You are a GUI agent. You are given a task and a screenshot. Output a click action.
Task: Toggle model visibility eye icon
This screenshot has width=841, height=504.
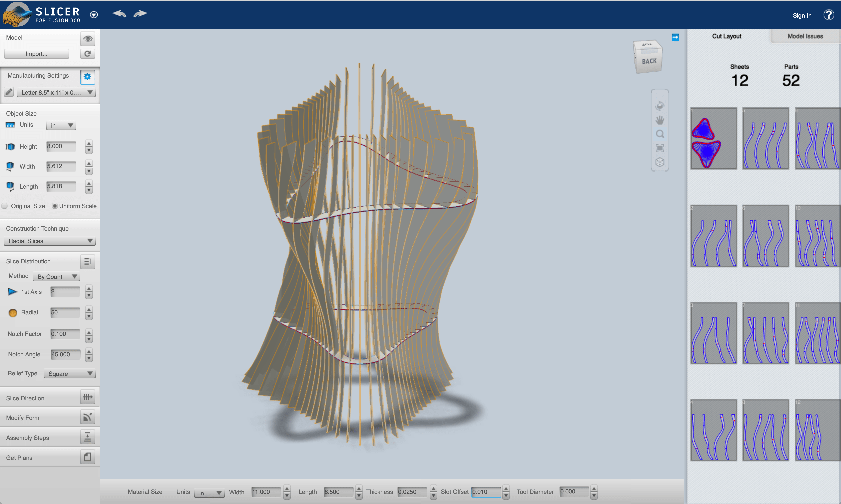[87, 38]
